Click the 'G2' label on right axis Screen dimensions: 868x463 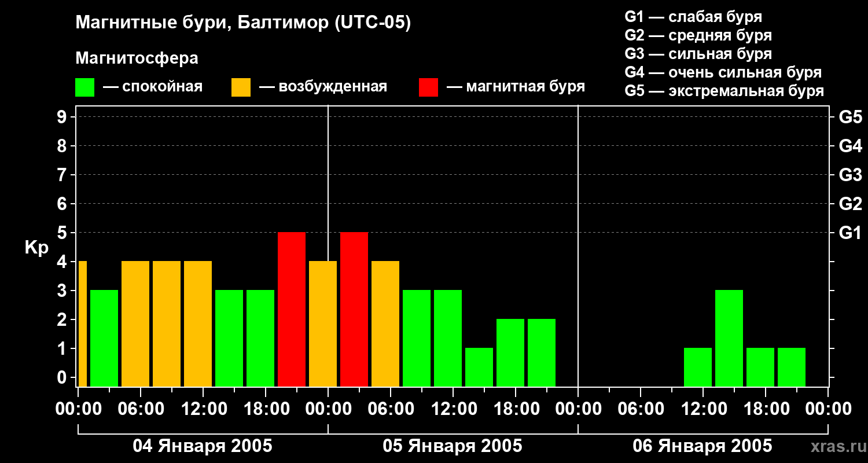(850, 204)
